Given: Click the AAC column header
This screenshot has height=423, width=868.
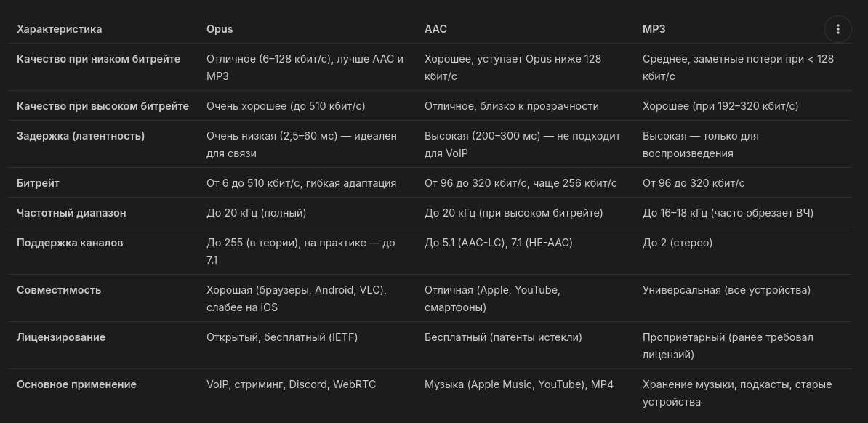Looking at the screenshot, I should (x=435, y=29).
